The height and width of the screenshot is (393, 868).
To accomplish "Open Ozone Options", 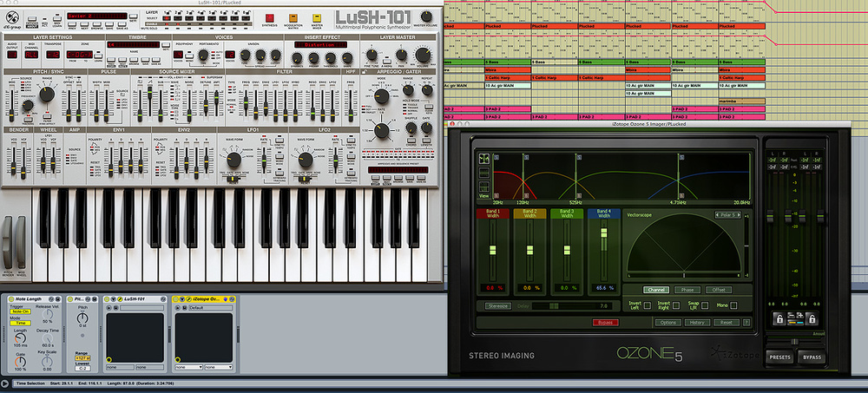I will tap(668, 322).
